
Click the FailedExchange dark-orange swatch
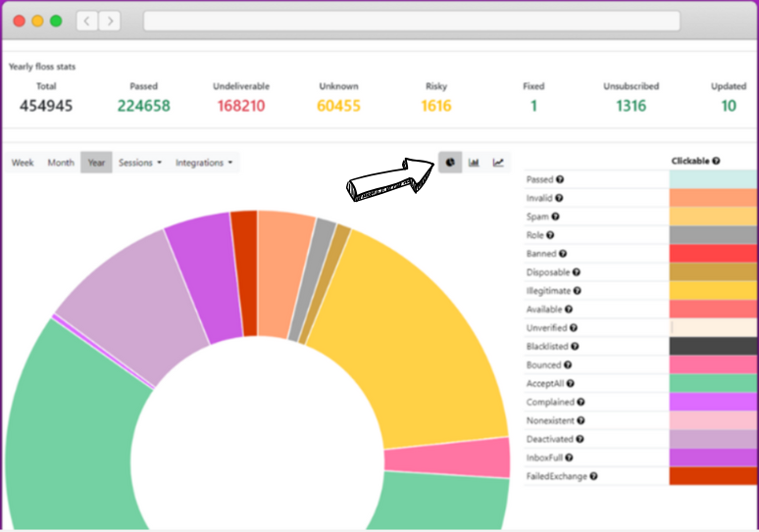point(714,476)
